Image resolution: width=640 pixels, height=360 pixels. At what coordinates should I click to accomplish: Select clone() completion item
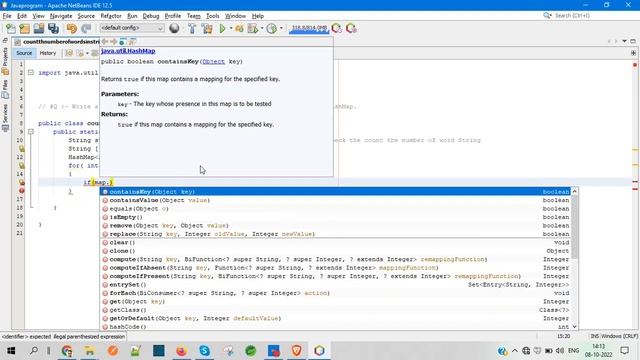pos(335,251)
